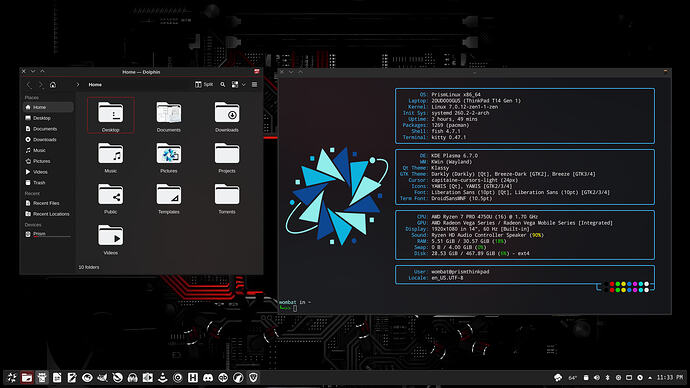Open the Dolphin hamburger menu
The height and width of the screenshot is (388, 690).
click(254, 84)
